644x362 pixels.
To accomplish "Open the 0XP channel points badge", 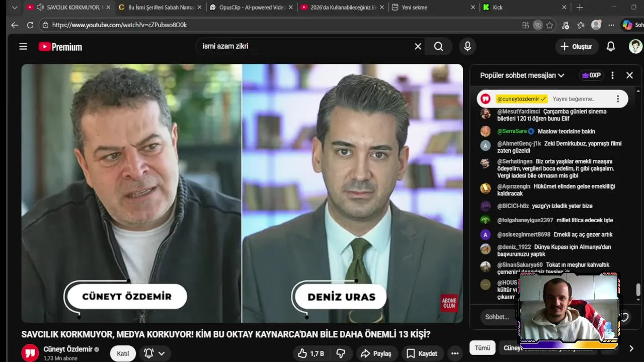I will click(591, 75).
